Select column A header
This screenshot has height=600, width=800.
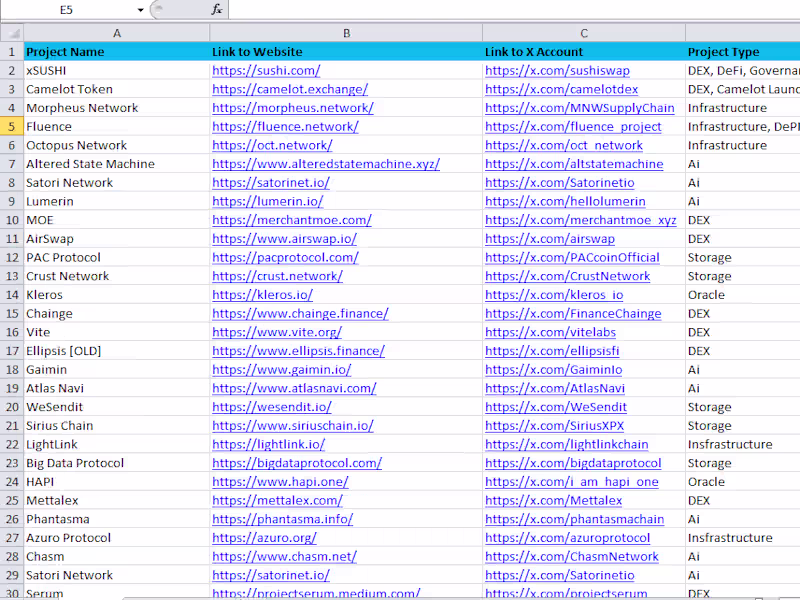pos(117,33)
